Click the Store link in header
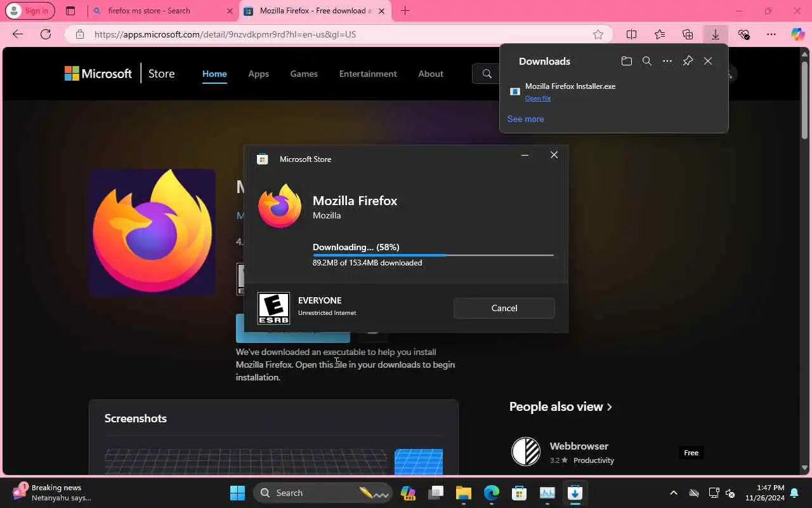 coord(161,74)
